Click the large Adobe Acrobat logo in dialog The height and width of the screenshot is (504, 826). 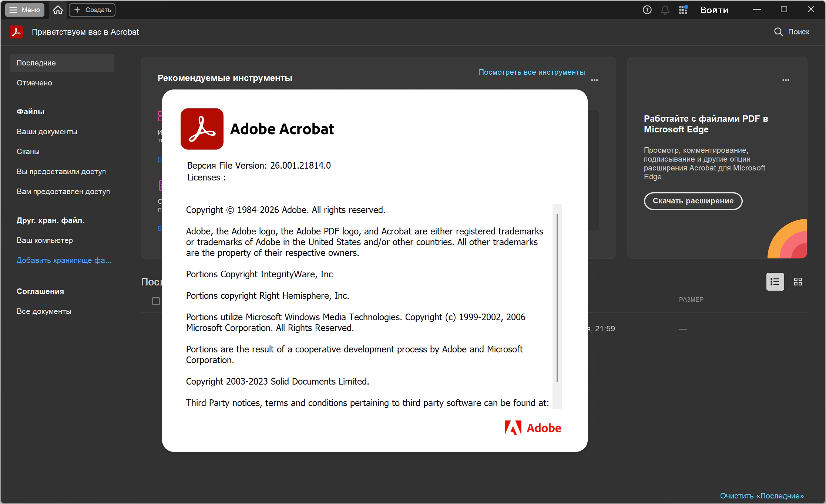pos(202,129)
